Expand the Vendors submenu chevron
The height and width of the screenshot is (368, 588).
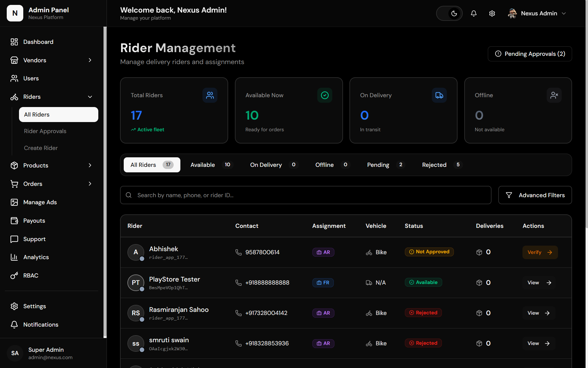pyautogui.click(x=90, y=60)
